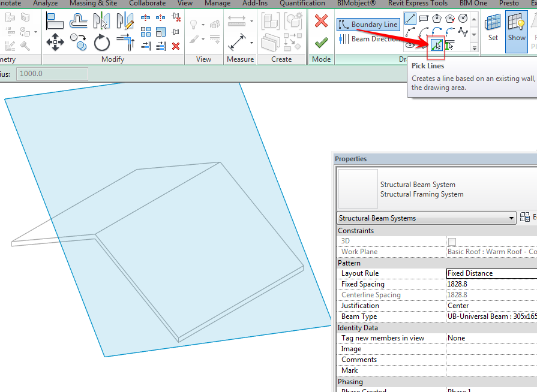Collapse the Identity Data section header
The height and width of the screenshot is (392, 537).
437,328
